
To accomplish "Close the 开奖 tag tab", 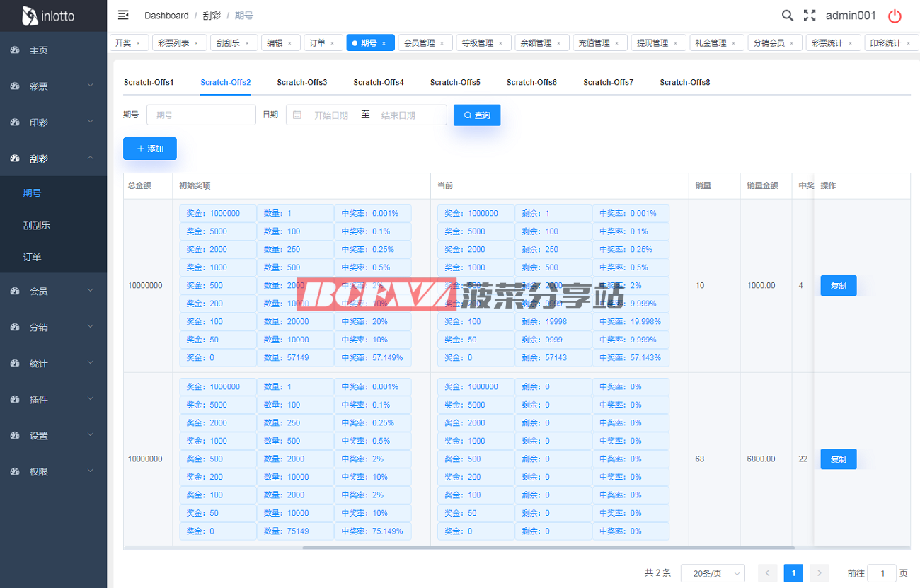I will 138,43.
